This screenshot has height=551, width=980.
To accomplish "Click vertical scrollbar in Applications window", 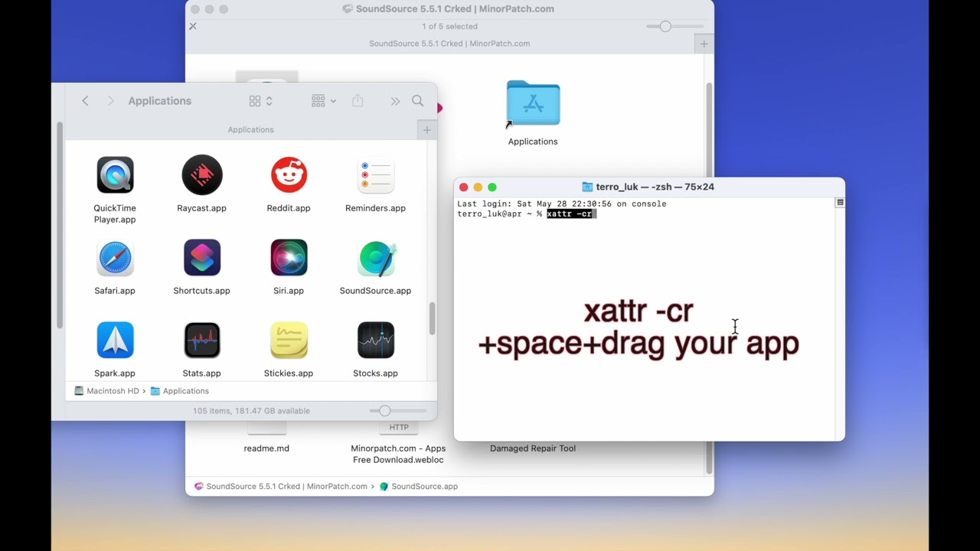I will [432, 318].
